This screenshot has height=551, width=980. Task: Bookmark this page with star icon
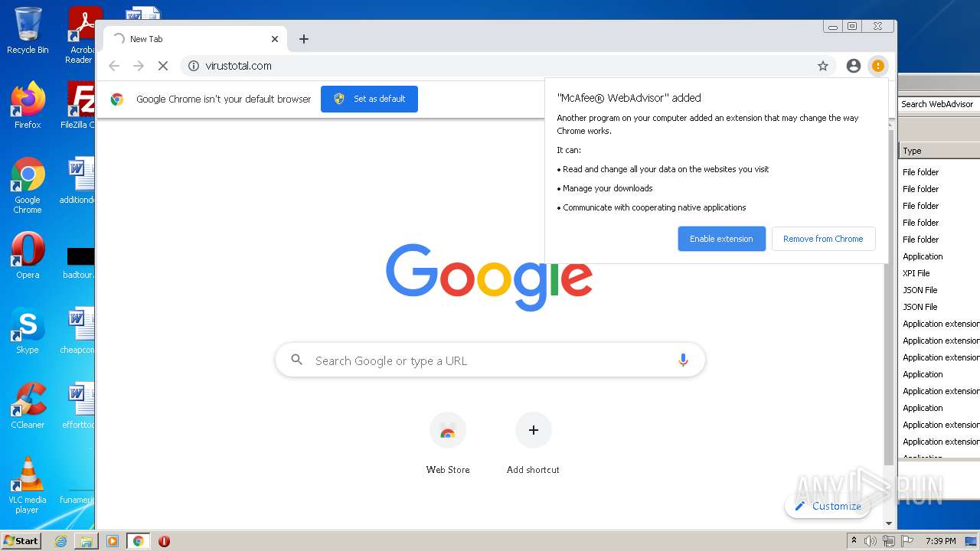coord(823,66)
